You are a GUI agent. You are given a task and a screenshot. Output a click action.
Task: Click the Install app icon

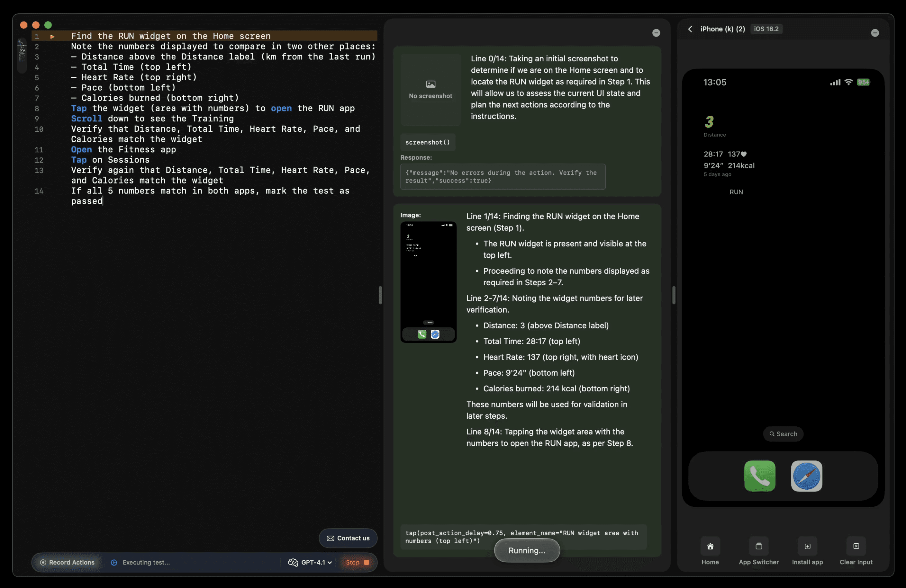pos(807,546)
